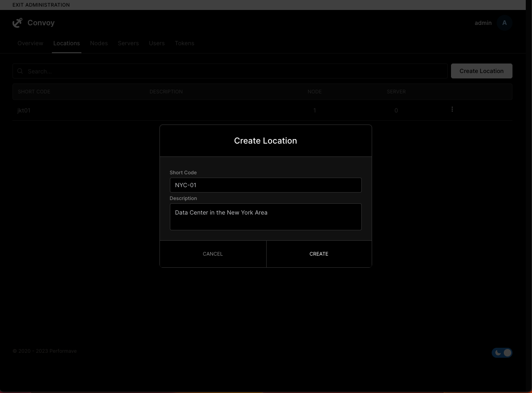Switch to the Servers tab

point(128,43)
